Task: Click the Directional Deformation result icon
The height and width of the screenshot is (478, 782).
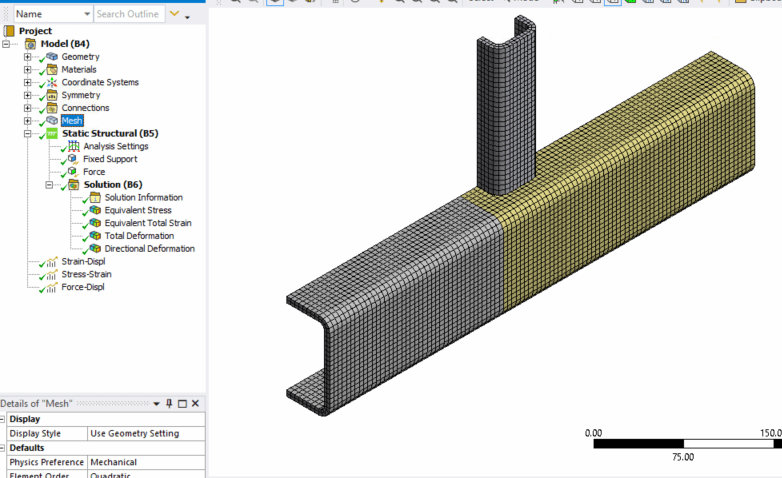Action: [x=95, y=248]
